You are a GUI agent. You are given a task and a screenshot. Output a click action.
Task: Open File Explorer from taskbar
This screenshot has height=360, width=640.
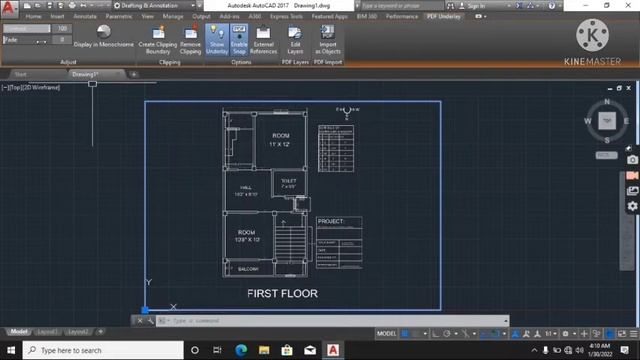[x=264, y=350]
